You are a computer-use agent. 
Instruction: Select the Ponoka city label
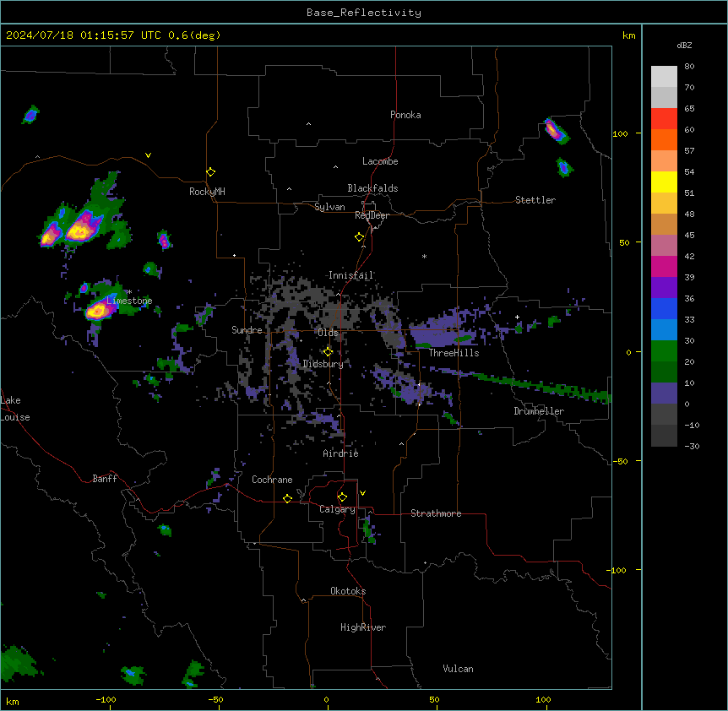[405, 115]
